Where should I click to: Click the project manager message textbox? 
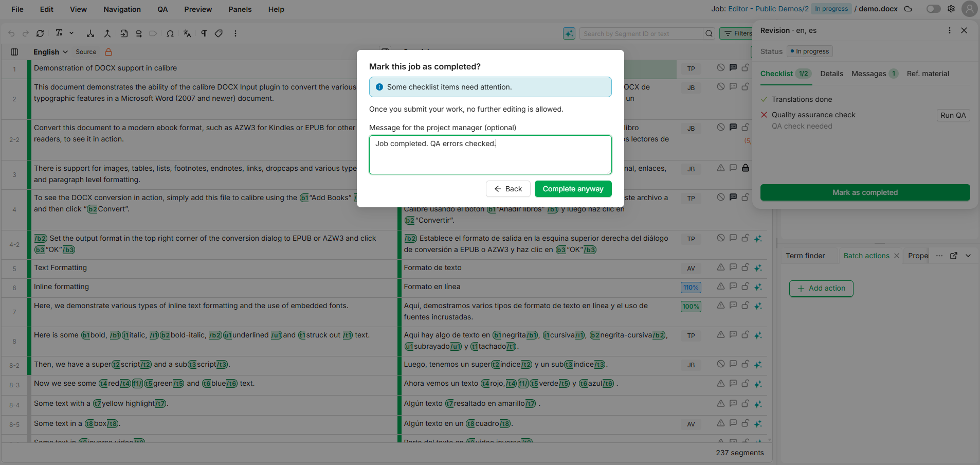[490, 155]
